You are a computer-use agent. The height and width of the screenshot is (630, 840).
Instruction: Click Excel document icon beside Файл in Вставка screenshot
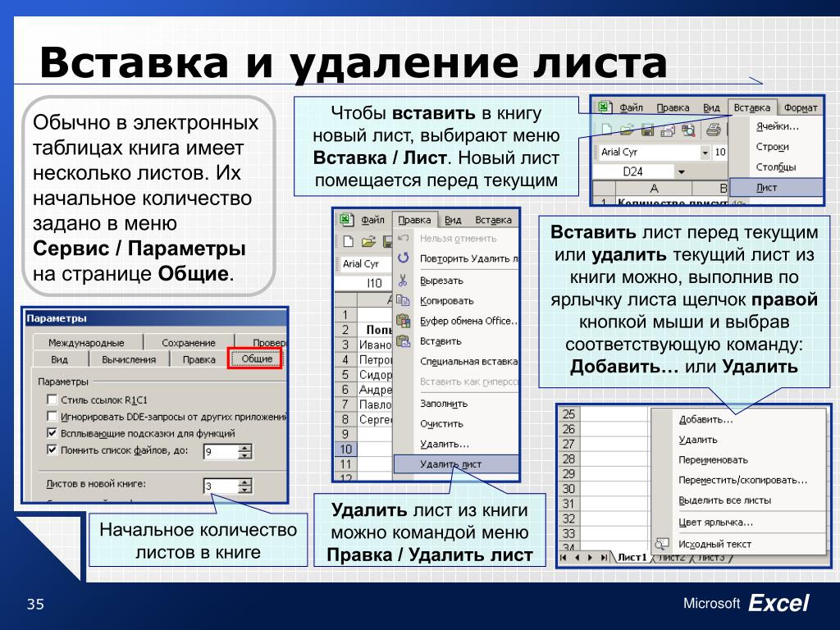click(605, 107)
